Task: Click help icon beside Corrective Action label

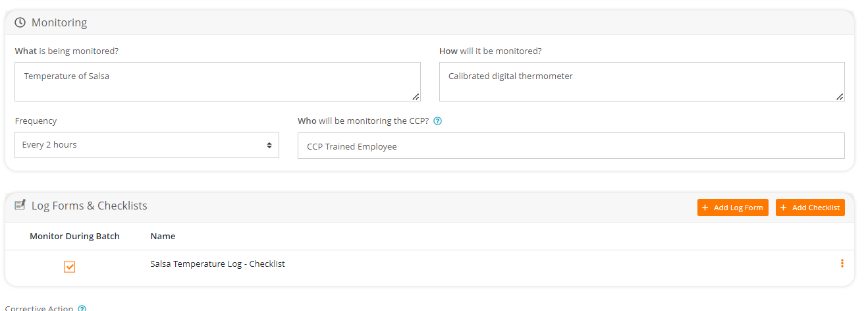Action: tap(82, 308)
